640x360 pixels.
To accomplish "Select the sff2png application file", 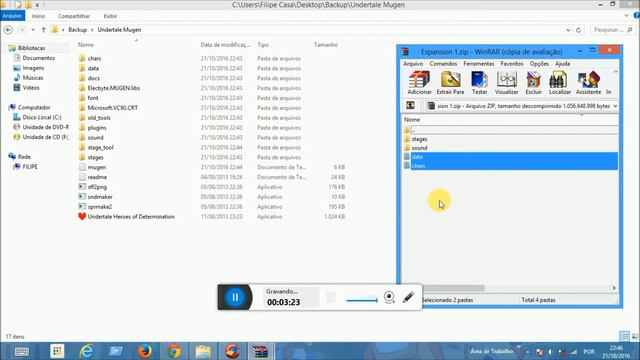I will [97, 187].
